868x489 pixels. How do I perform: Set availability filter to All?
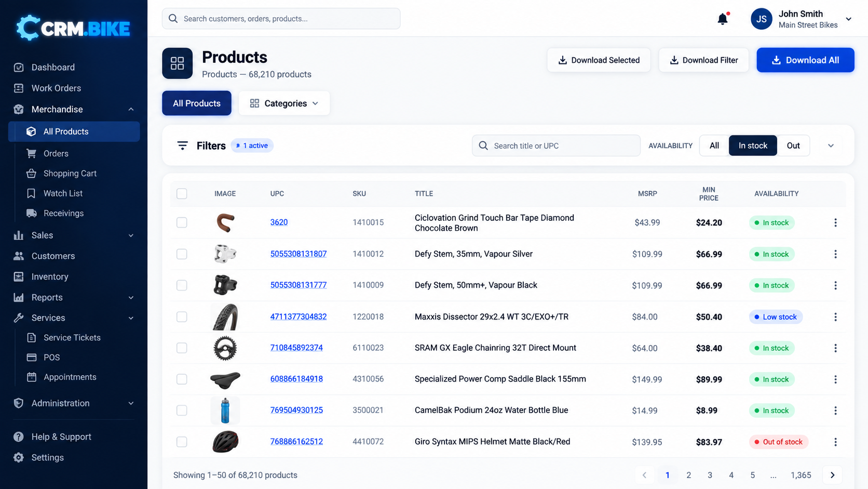click(714, 146)
